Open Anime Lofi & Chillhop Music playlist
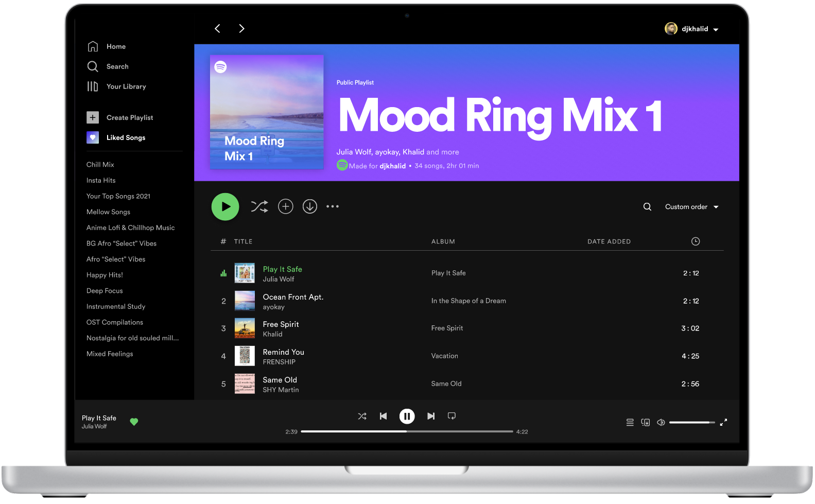The image size is (815, 504). pos(130,228)
